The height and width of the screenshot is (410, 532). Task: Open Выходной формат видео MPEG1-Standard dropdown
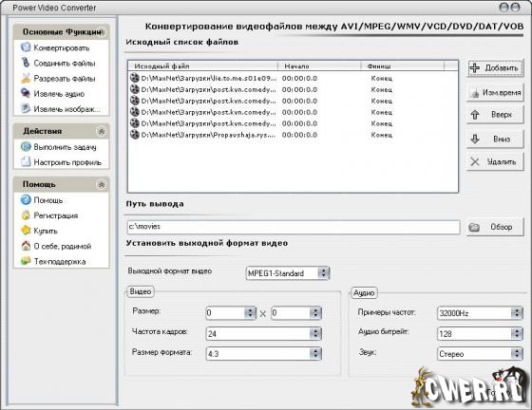click(323, 273)
